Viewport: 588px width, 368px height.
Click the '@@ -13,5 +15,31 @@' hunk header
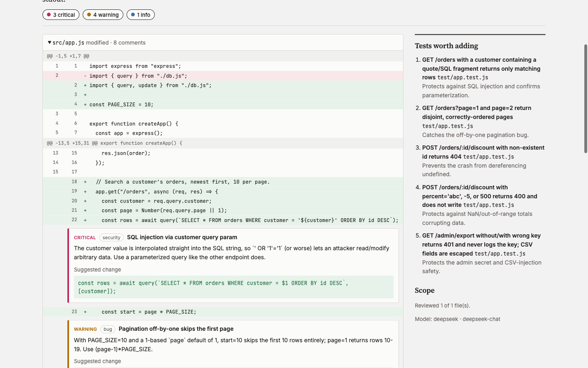(x=223, y=143)
